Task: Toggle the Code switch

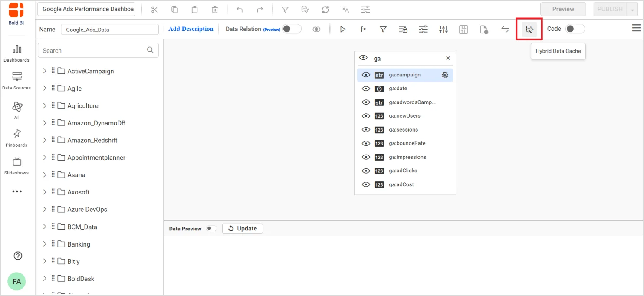Action: [575, 29]
